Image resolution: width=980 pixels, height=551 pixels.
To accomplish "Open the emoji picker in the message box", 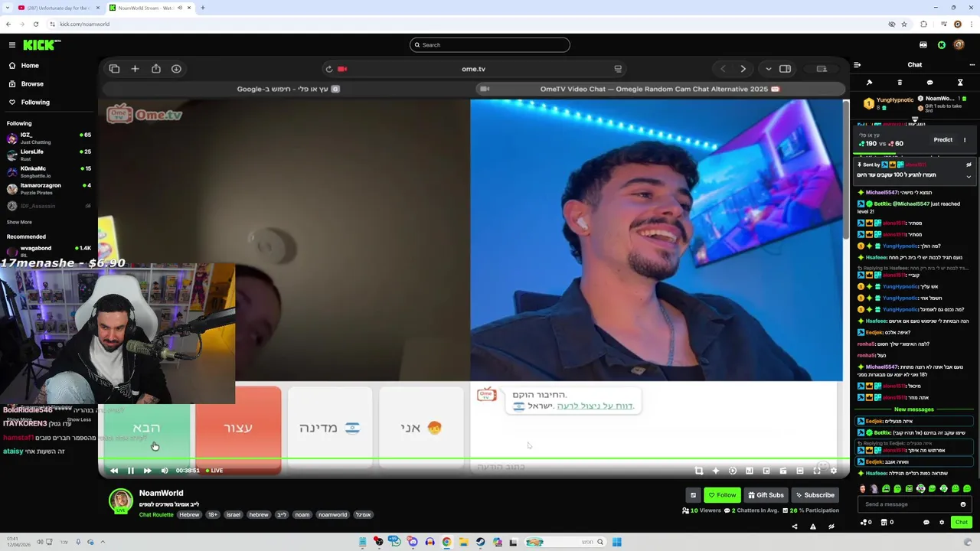I will (963, 504).
